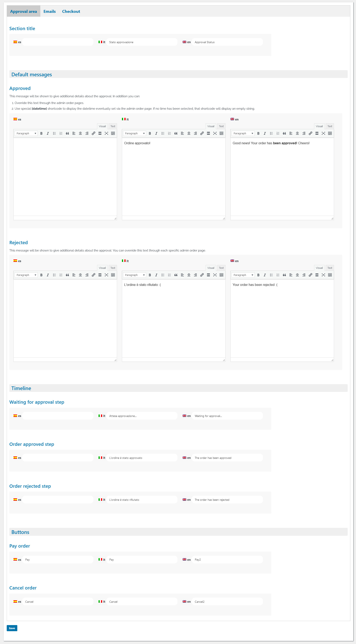Enable fullscreen in Rejected Italian editor

215,275
